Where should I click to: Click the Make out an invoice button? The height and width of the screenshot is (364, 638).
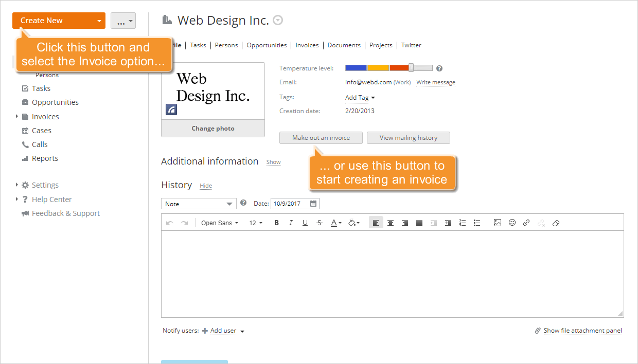click(321, 137)
